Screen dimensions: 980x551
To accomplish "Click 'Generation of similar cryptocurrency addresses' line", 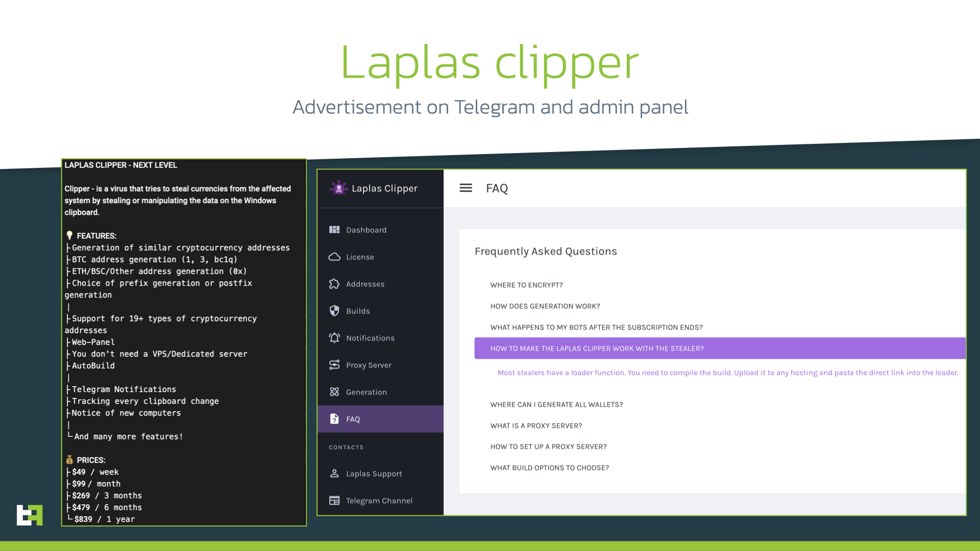I will tap(178, 247).
